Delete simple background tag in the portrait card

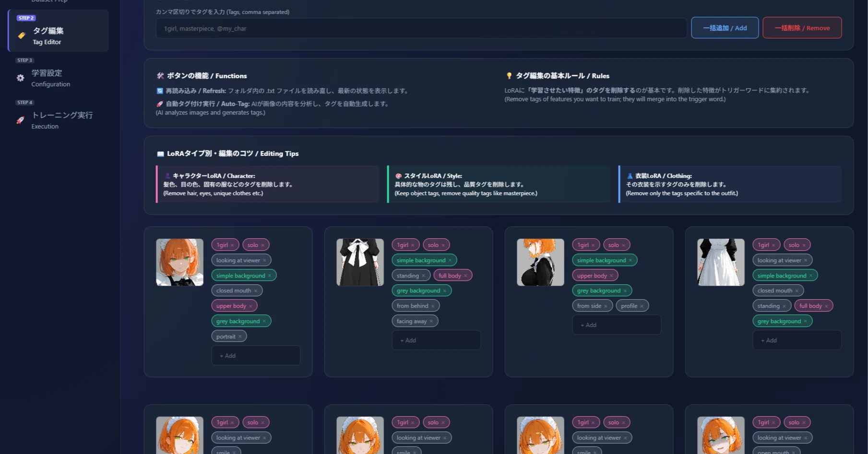[269, 276]
